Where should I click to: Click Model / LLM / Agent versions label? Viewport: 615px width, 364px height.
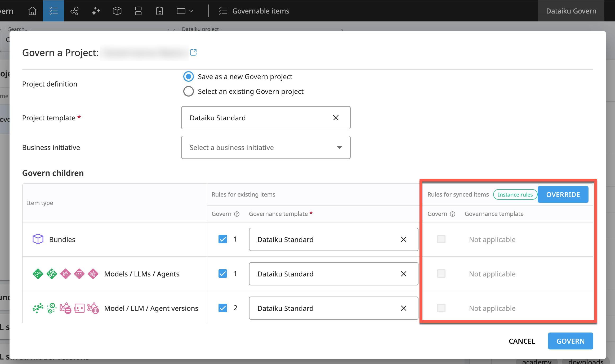coord(151,308)
